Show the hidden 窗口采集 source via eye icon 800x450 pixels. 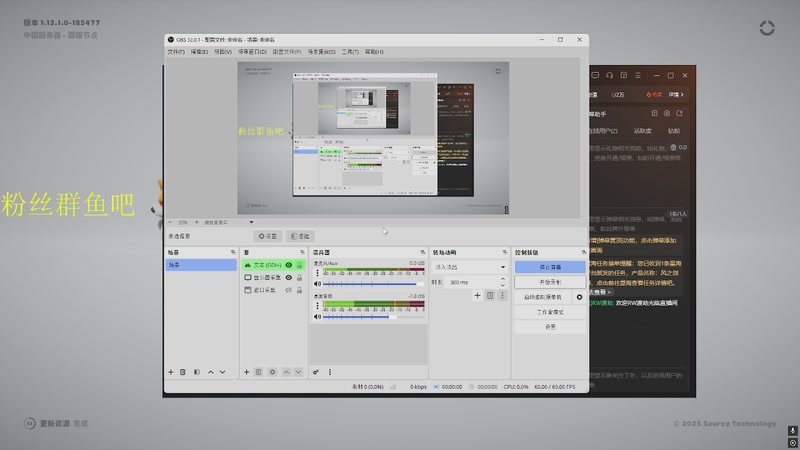click(x=289, y=290)
